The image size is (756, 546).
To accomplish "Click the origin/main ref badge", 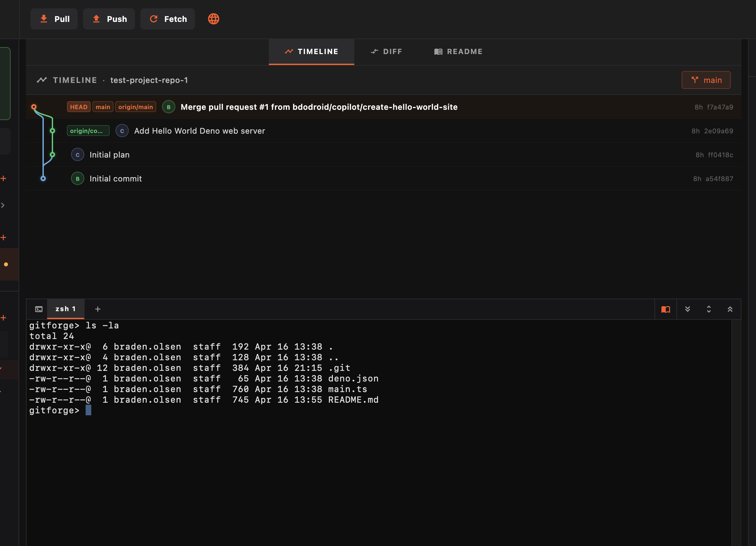I will coord(136,107).
